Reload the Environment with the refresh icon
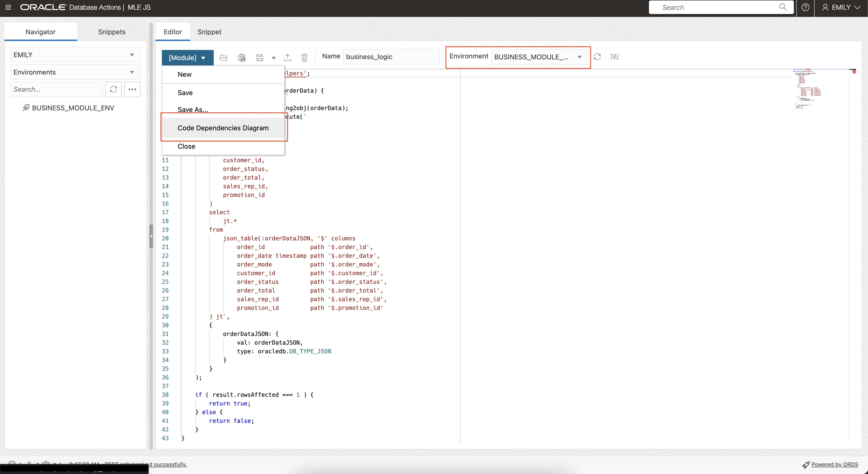The width and height of the screenshot is (868, 474). 597,56
